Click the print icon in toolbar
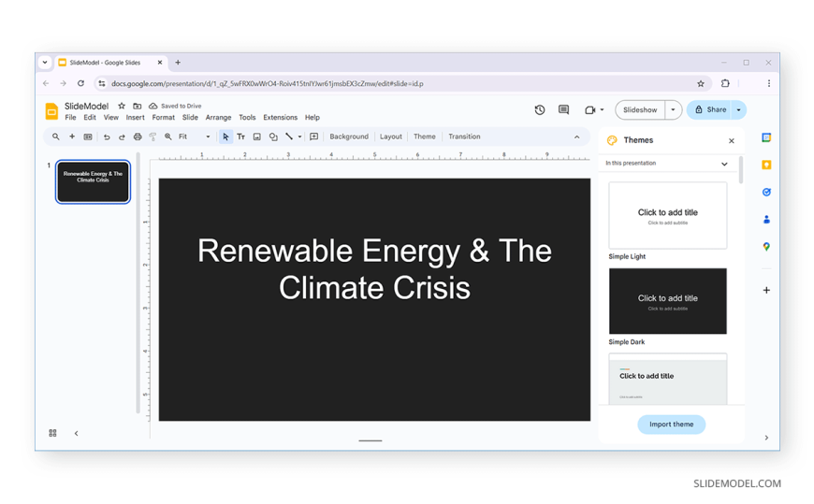The width and height of the screenshot is (814, 504). coord(138,137)
